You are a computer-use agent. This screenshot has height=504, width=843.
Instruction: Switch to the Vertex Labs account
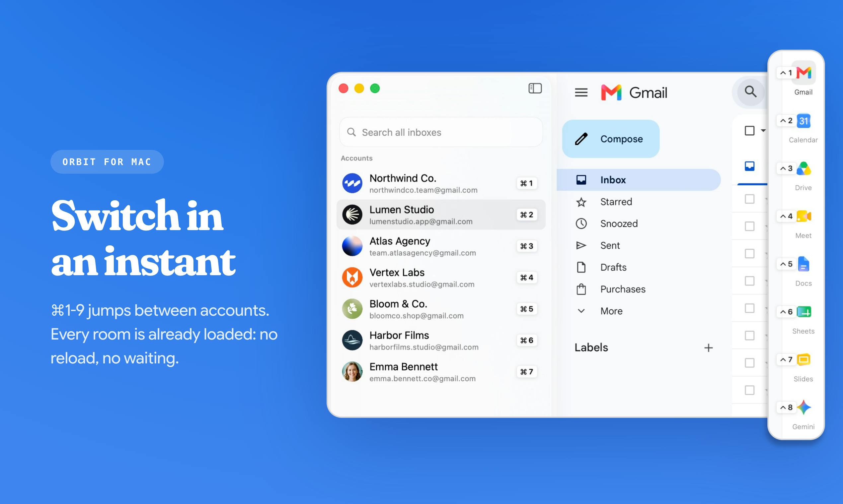(441, 278)
